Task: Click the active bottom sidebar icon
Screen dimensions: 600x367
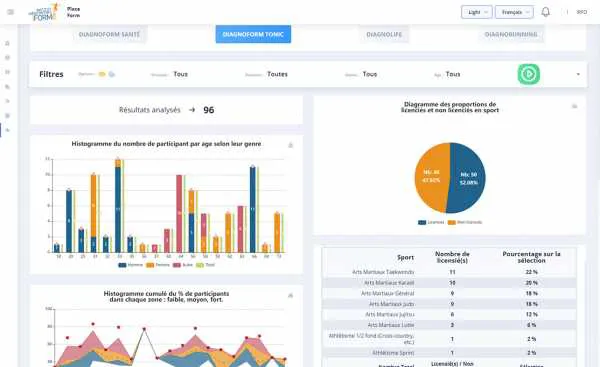Action: pos(7,130)
